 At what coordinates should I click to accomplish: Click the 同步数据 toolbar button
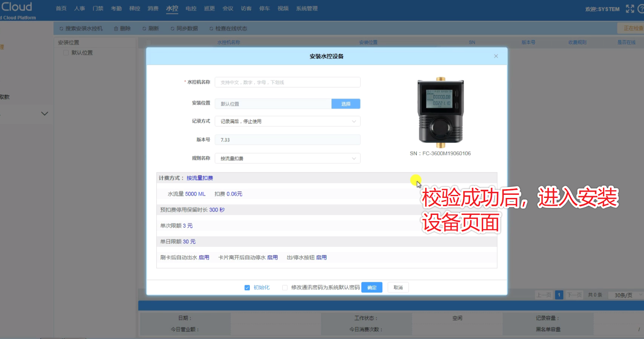click(184, 28)
